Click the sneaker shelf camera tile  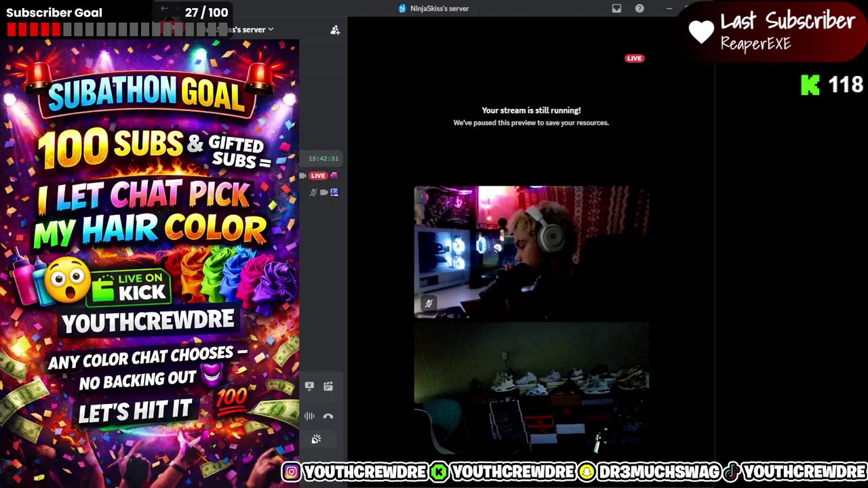pos(531,388)
